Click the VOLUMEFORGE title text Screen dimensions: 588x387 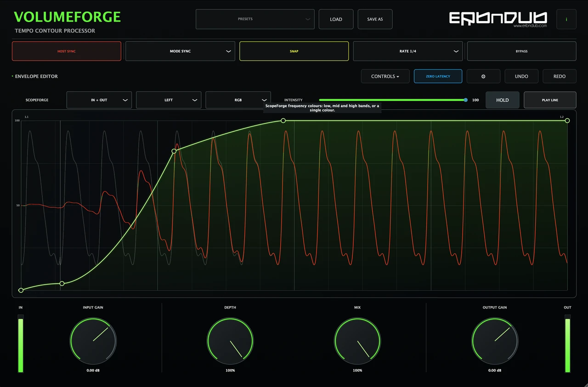pyautogui.click(x=67, y=17)
